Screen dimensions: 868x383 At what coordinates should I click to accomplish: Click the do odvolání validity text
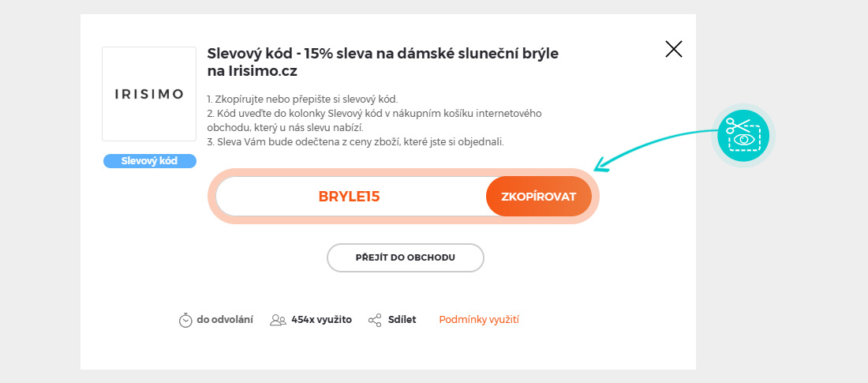225,320
